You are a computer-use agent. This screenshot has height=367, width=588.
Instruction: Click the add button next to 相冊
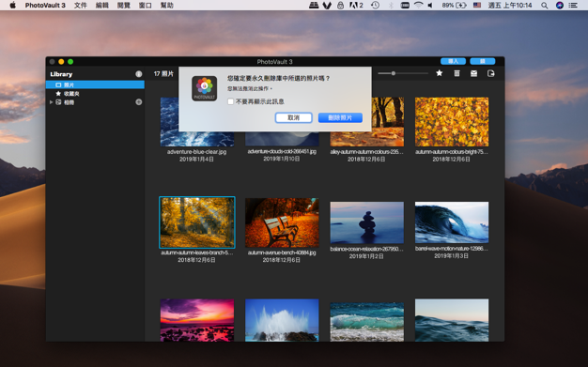click(139, 102)
